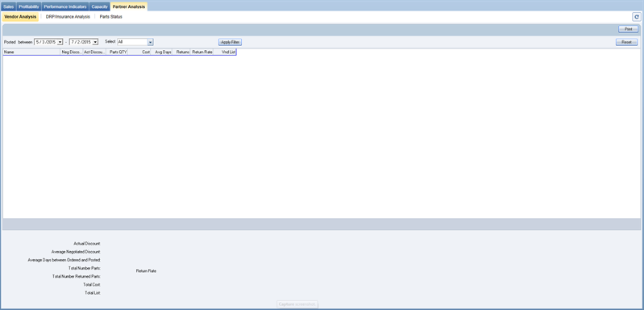The image size is (644, 310).
Task: Switch to the Profitability tab
Action: point(29,6)
